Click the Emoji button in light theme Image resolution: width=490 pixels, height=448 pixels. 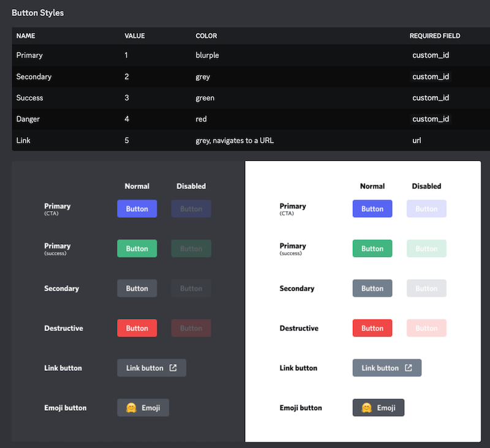[x=379, y=408]
